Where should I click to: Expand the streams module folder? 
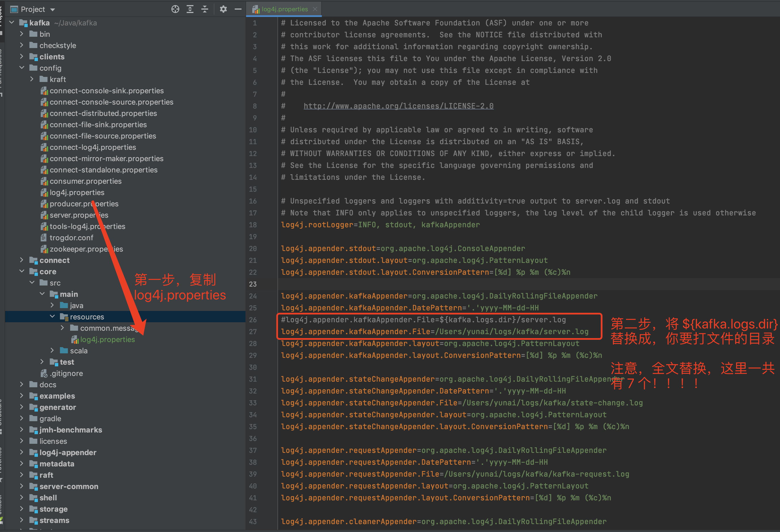pos(22,520)
